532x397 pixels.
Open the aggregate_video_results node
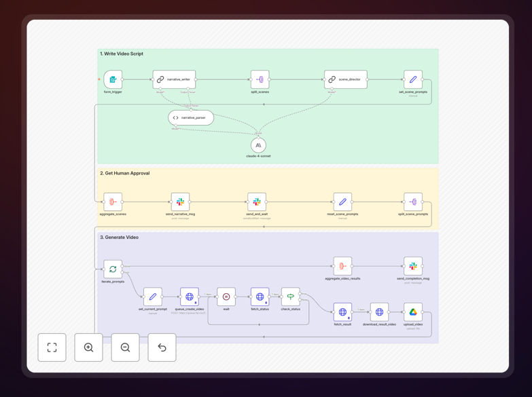point(342,266)
